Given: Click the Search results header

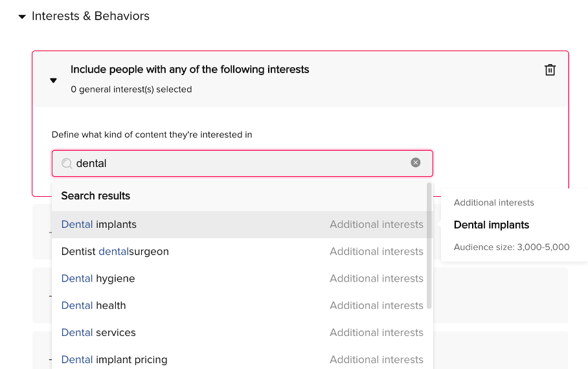Looking at the screenshot, I should pos(96,196).
